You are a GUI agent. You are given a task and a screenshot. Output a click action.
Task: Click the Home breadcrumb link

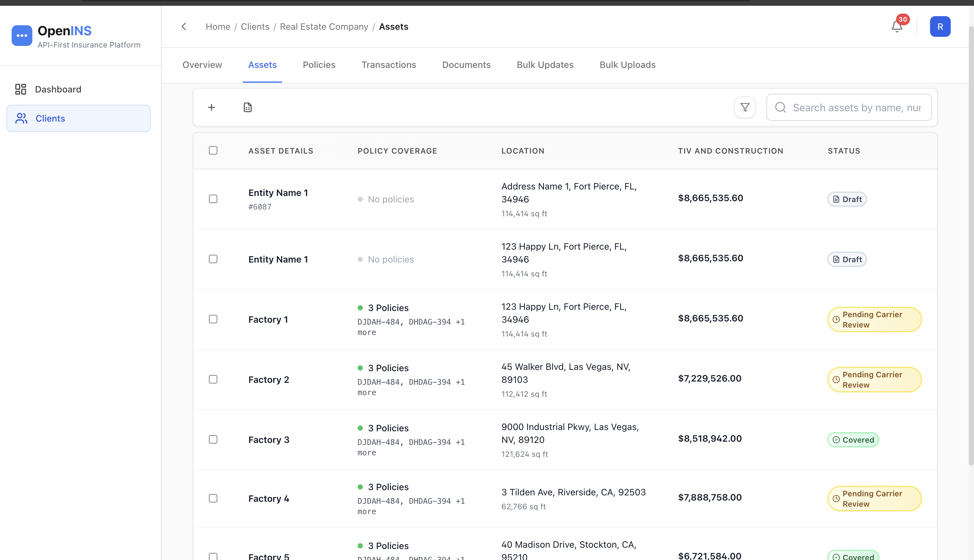[x=218, y=26]
